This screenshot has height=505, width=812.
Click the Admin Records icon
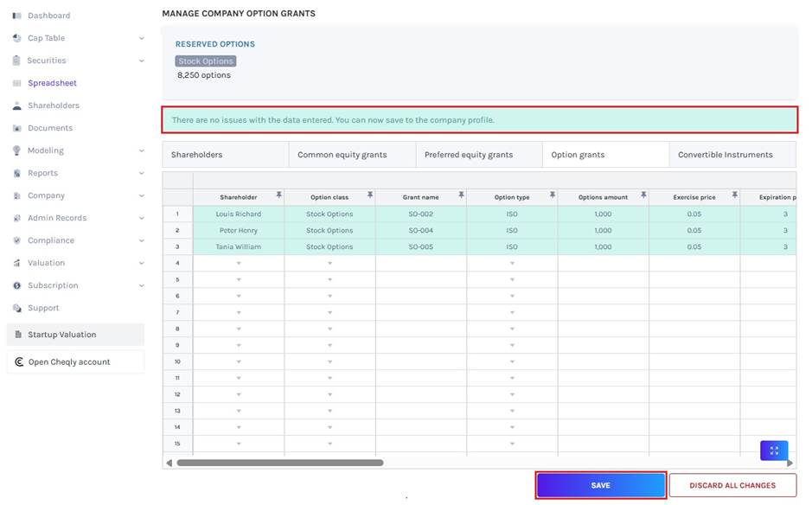pyautogui.click(x=16, y=218)
